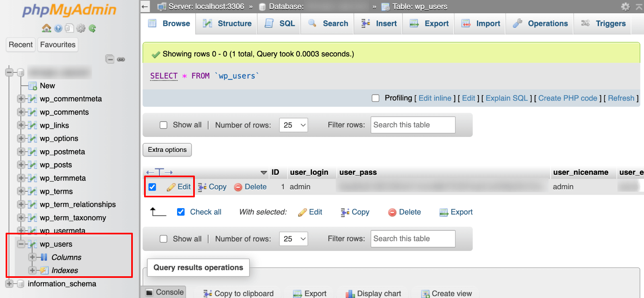The image size is (644, 298).
Task: Tick the bottom Show all checkbox
Action: 163,239
